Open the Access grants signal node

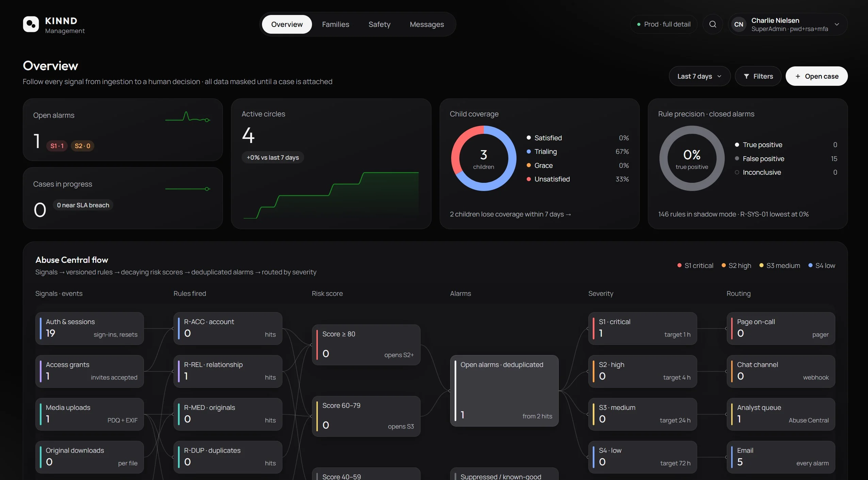tap(89, 371)
